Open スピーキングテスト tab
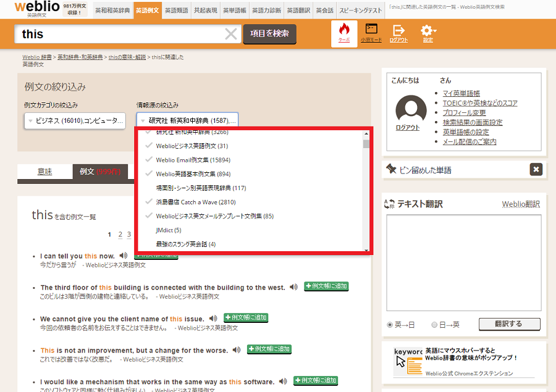The width and height of the screenshot is (556, 392). [x=361, y=10]
